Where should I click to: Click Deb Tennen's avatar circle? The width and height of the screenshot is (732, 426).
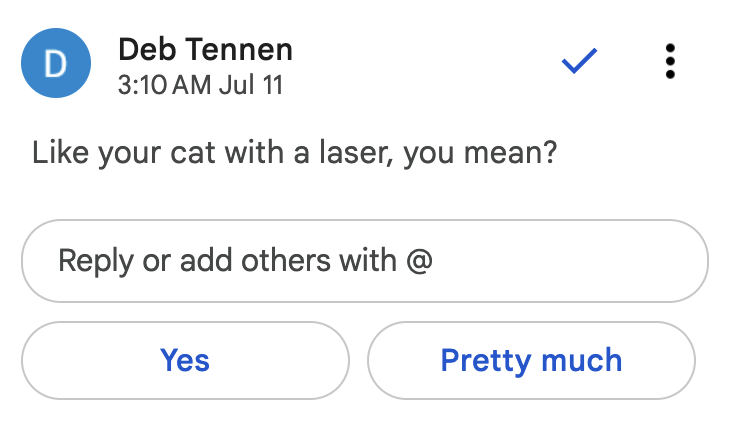tap(56, 63)
